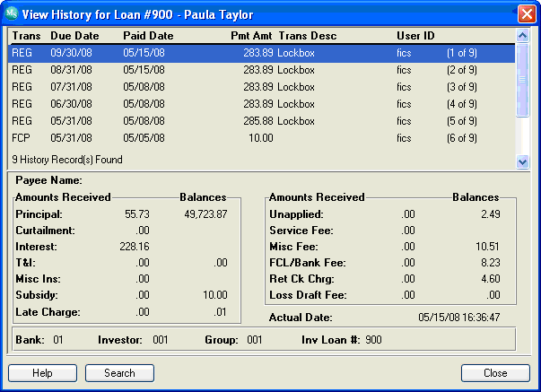Click the Trans column header

[x=27, y=36]
